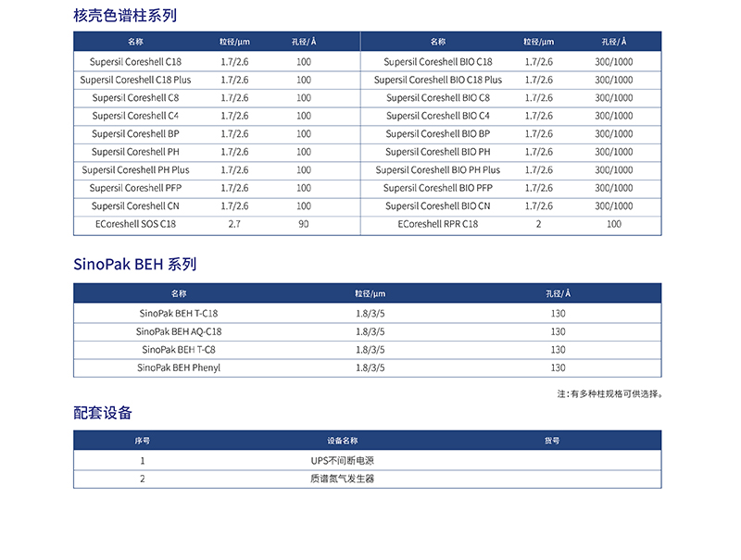Click the 货号 column header
Viewport: 741px width, 560px height.
coord(552,441)
